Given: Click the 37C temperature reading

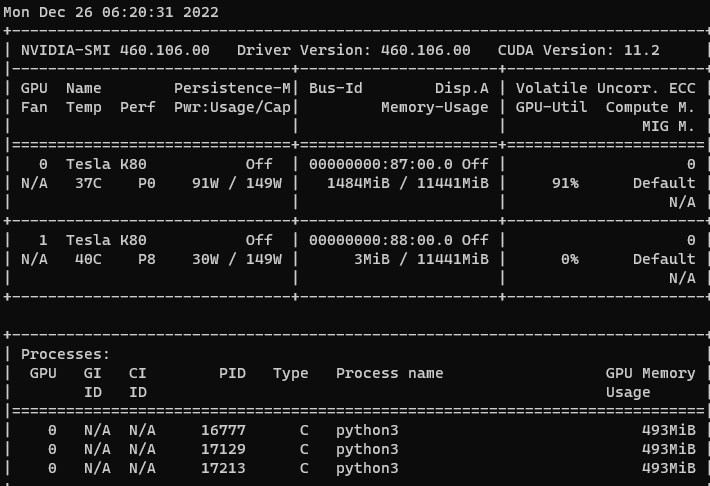Looking at the screenshot, I should [88, 183].
